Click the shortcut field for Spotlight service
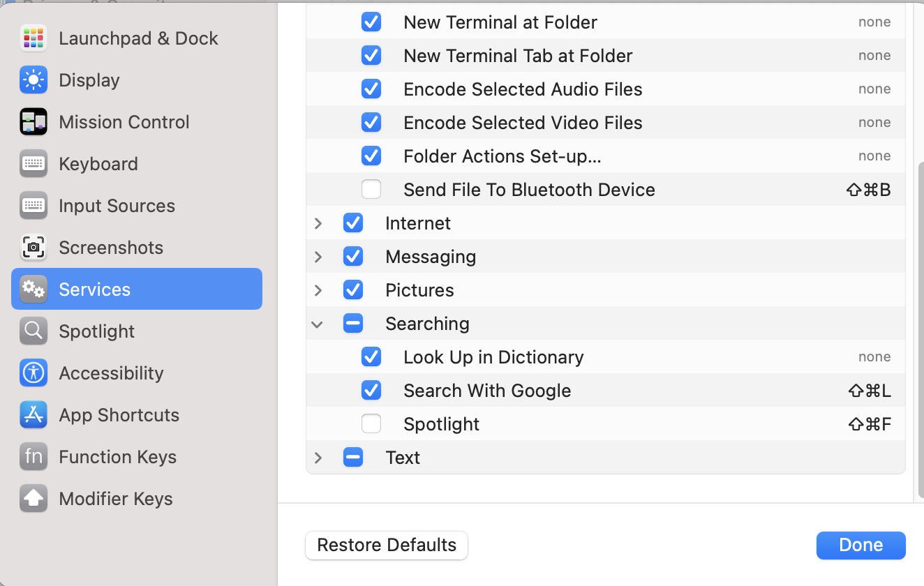 tap(870, 424)
